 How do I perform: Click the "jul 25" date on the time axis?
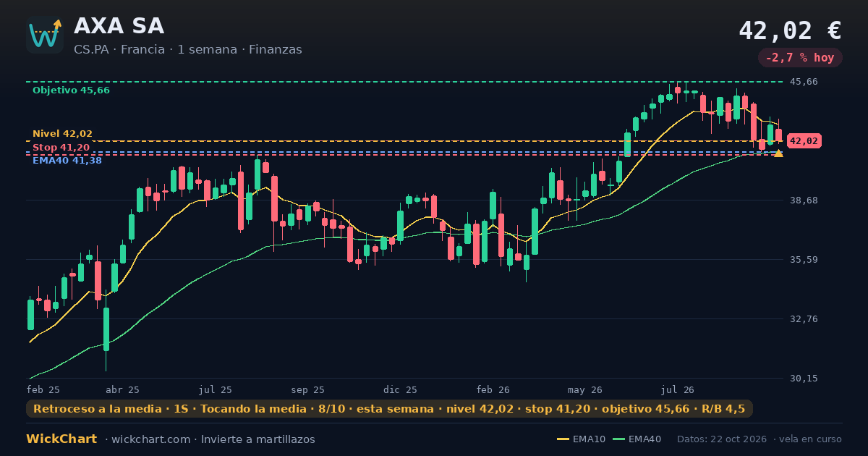pos(216,389)
